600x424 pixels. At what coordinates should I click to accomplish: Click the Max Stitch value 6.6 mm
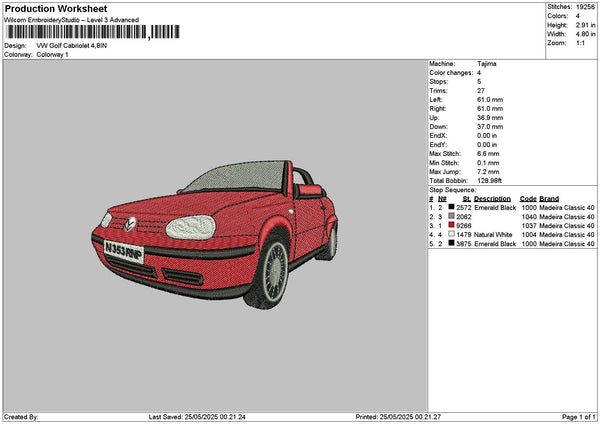coord(488,154)
